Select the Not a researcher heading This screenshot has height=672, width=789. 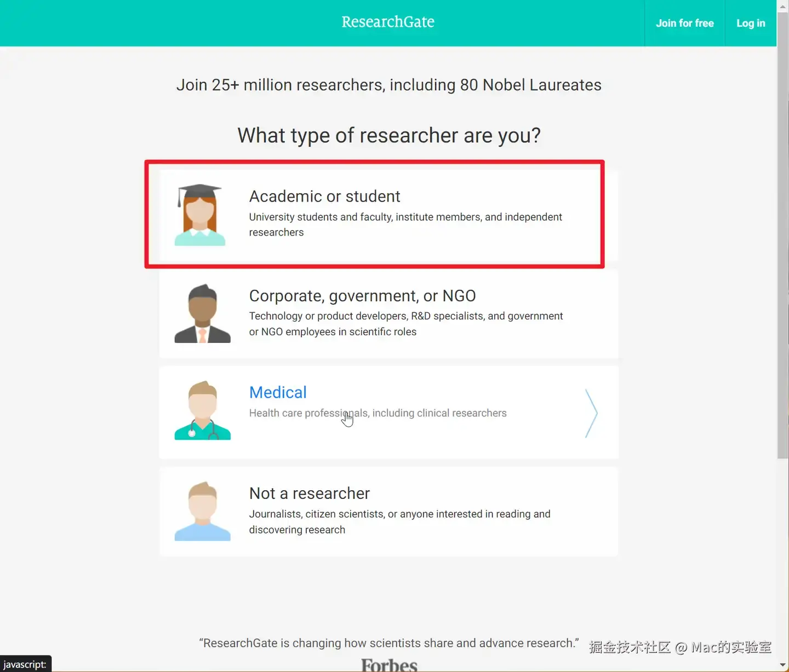310,493
